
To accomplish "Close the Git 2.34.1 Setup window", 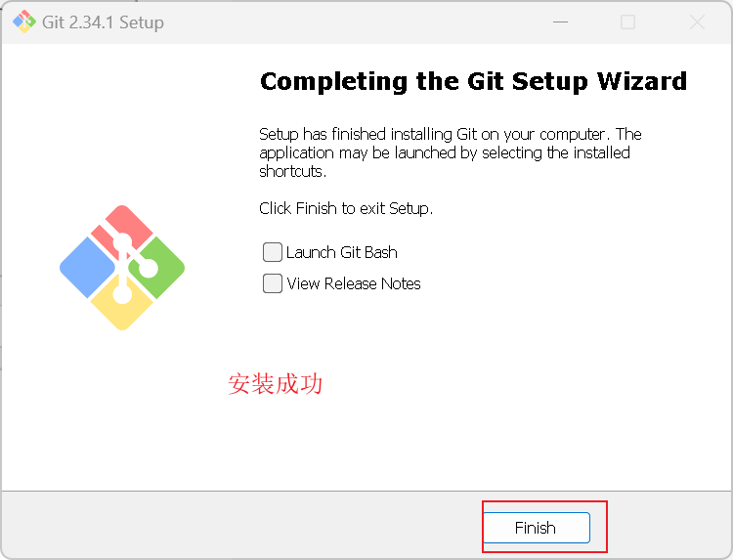I will click(x=697, y=22).
